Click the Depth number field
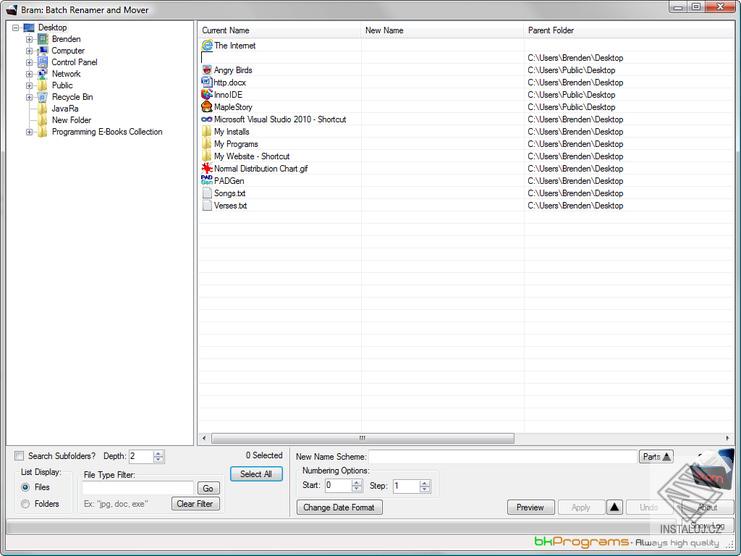The height and width of the screenshot is (556, 741). (141, 456)
